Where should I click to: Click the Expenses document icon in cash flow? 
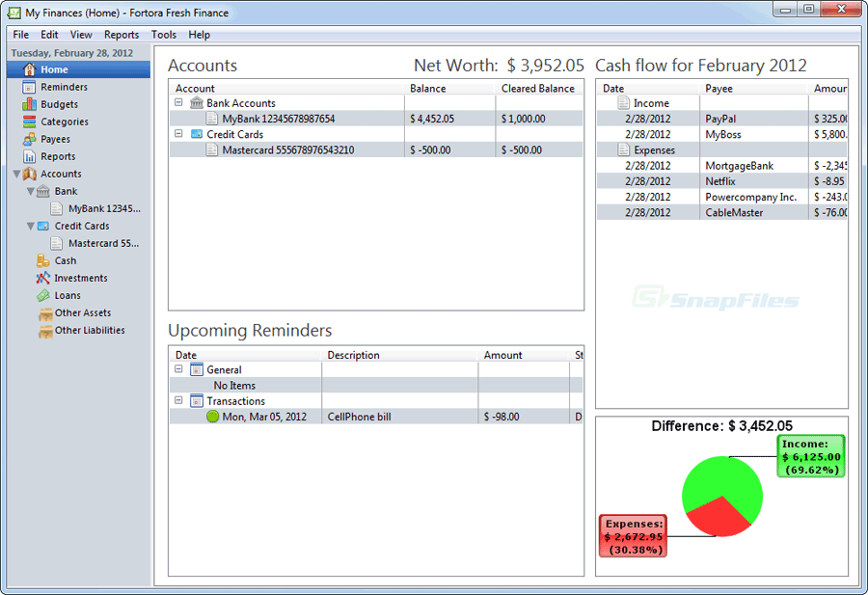(624, 150)
